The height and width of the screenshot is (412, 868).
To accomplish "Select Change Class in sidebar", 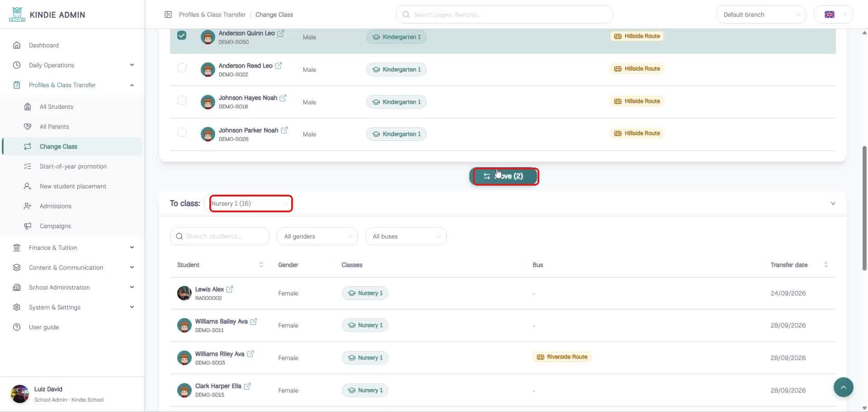I will click(x=72, y=146).
